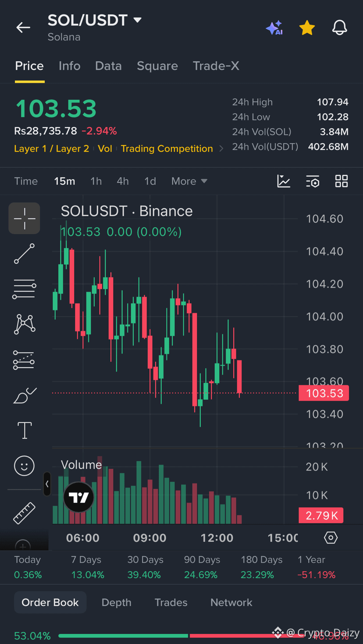
Task: Select the 1d interval
Action: tap(150, 181)
